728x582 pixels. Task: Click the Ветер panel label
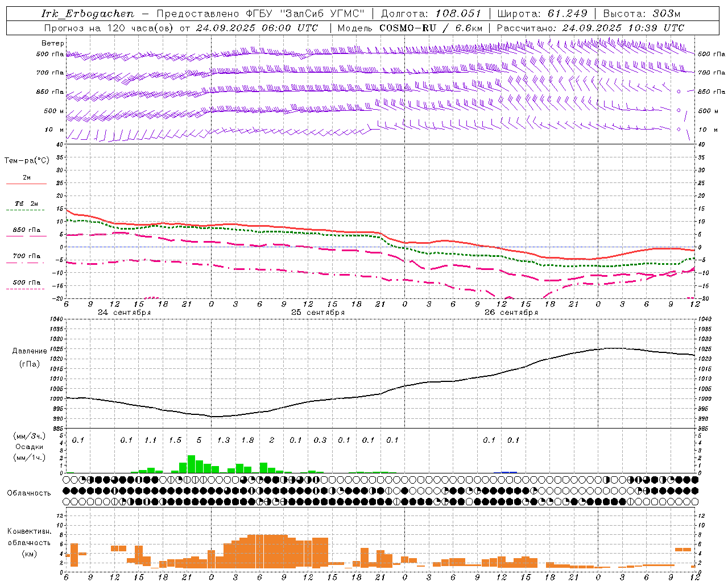pos(52,43)
